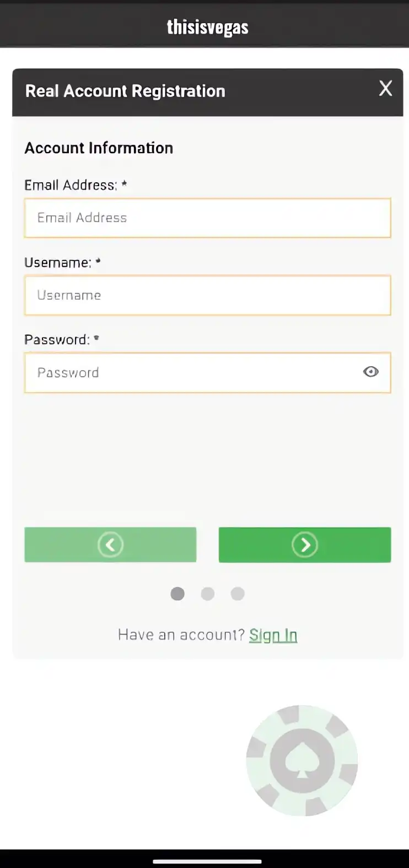Jump to the second step dot
409x868 pixels.
[208, 594]
